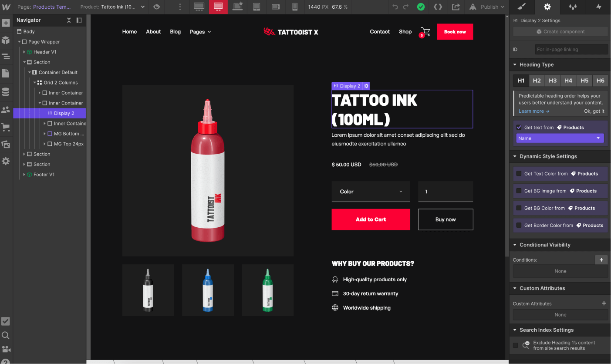
Task: Click the Create component button
Action: pos(560,31)
